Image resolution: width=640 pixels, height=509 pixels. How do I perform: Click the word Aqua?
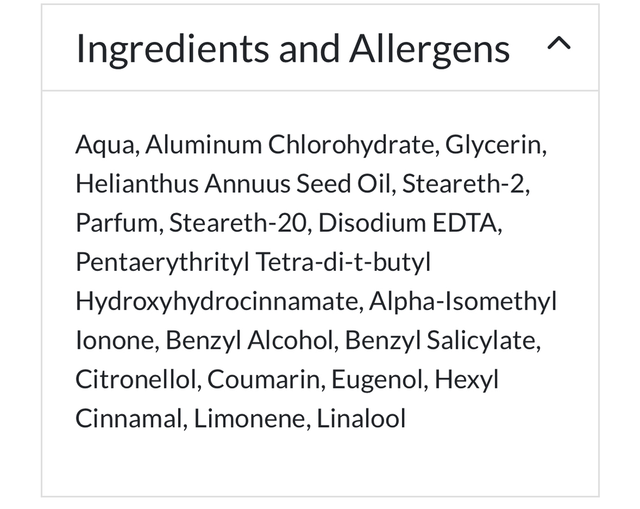point(106,146)
